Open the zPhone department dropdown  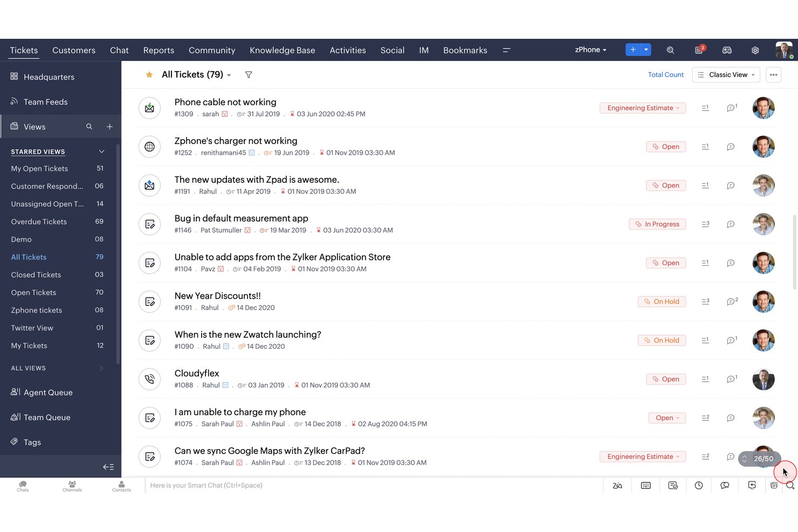pyautogui.click(x=590, y=50)
